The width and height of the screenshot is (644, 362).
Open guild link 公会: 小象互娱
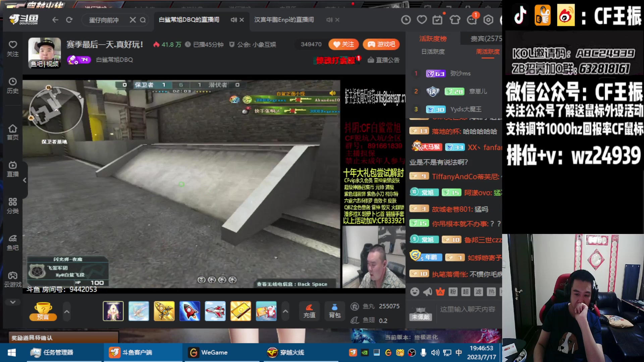(253, 45)
